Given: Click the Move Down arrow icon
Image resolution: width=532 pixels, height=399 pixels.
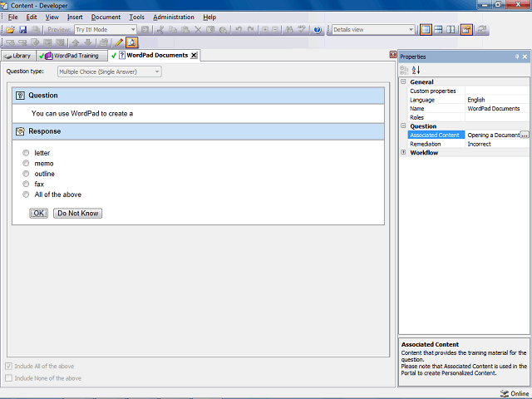Looking at the screenshot, I should (88, 42).
